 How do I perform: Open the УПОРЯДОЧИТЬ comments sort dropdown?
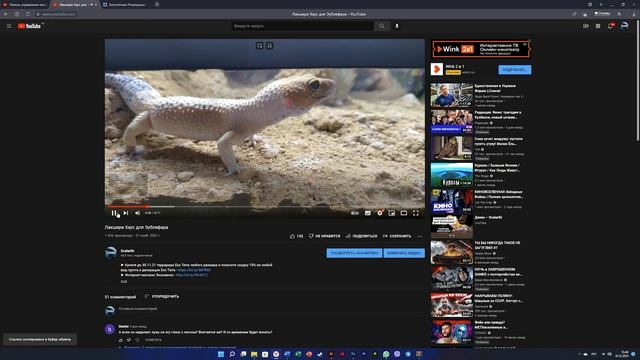pos(162,296)
